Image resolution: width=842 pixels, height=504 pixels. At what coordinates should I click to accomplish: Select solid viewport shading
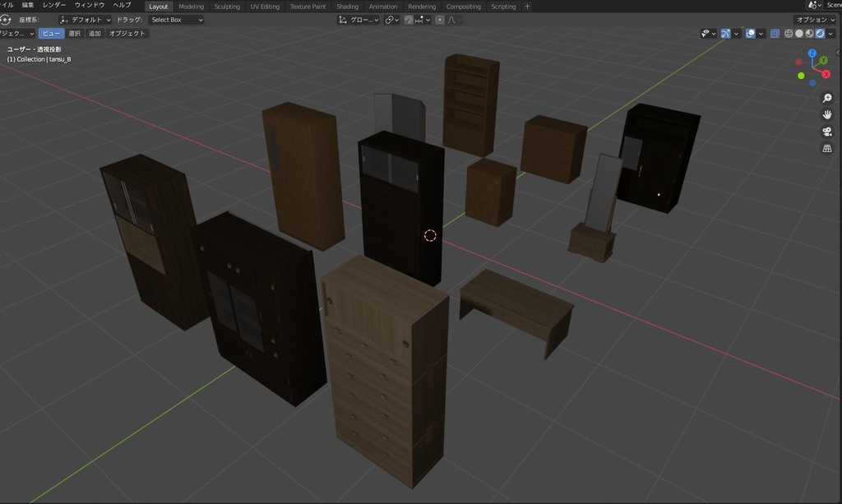tap(799, 33)
